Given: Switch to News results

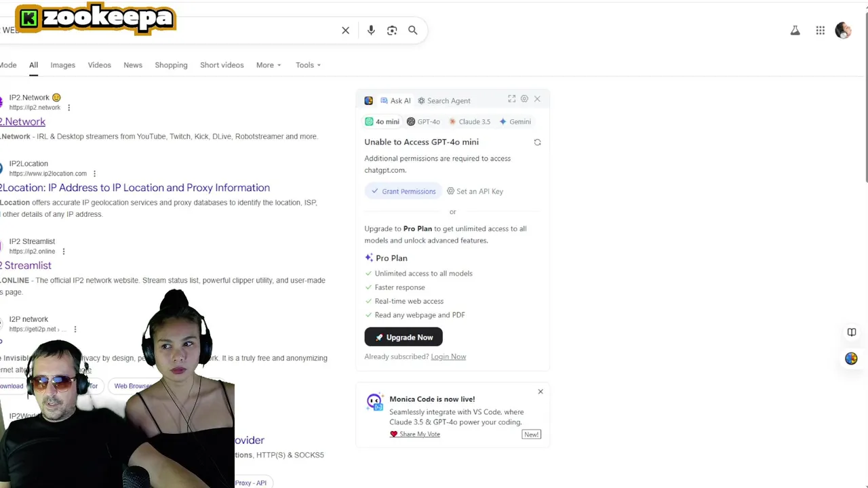Looking at the screenshot, I should [133, 65].
